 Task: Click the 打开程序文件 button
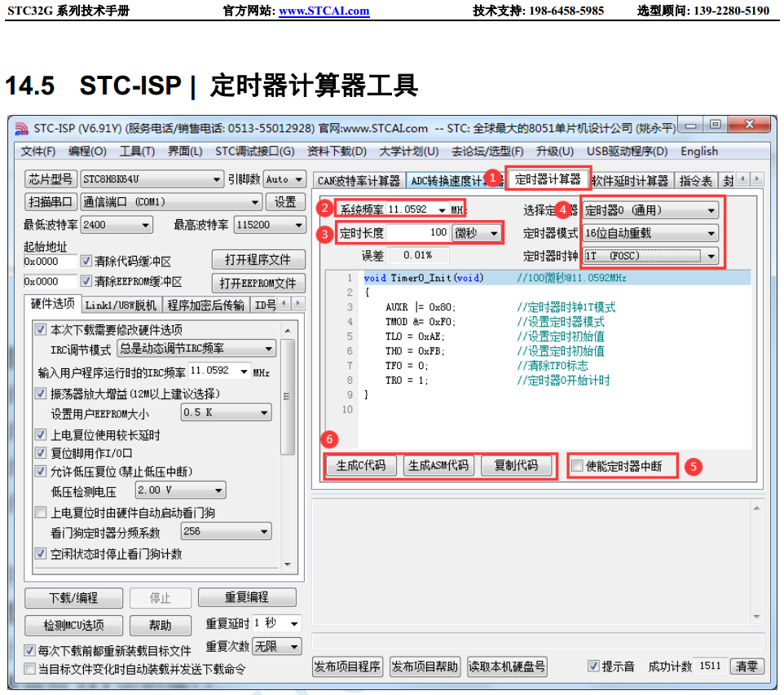258,259
